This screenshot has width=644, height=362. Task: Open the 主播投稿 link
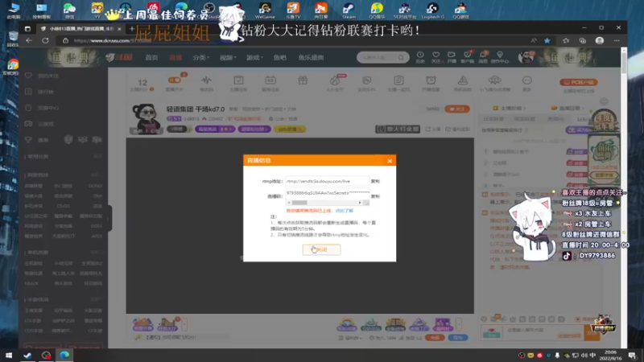coord(510,108)
